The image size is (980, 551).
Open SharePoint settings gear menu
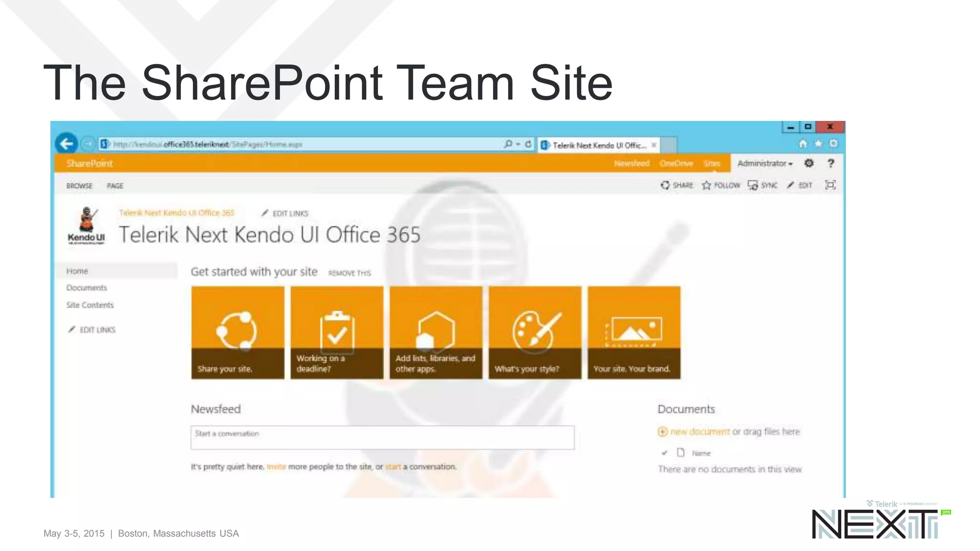[809, 163]
